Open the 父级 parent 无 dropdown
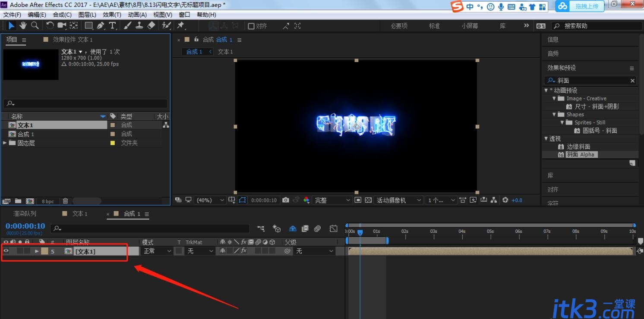Viewport: 644px width, 319px height. (315, 251)
